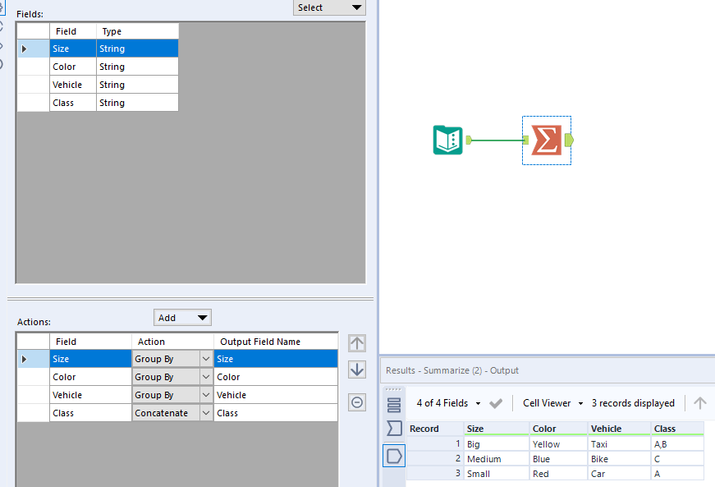The width and height of the screenshot is (715, 487).
Task: Click the 3 records displayed label
Action: (x=633, y=403)
